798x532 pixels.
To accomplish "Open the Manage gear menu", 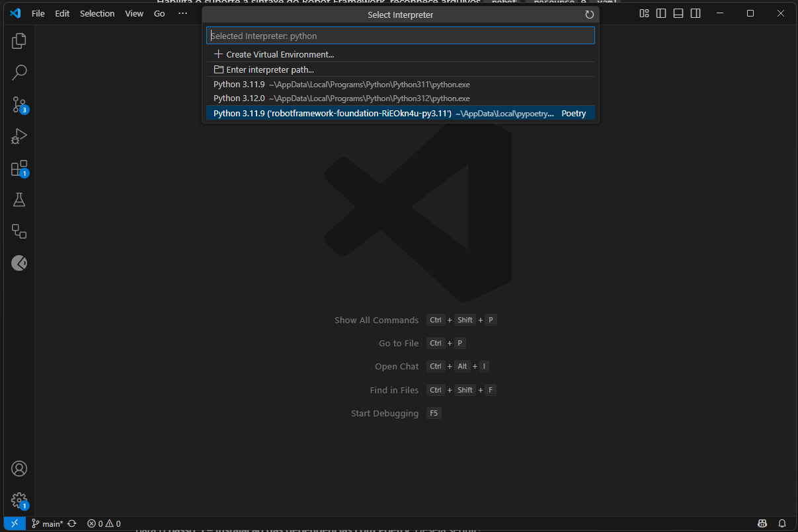I will [x=19, y=500].
